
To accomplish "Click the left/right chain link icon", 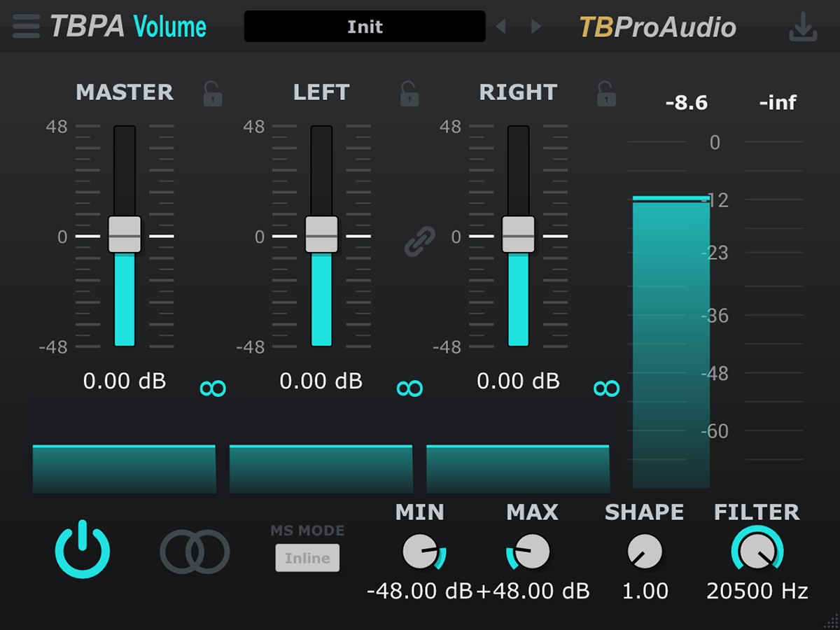I will tap(420, 241).
